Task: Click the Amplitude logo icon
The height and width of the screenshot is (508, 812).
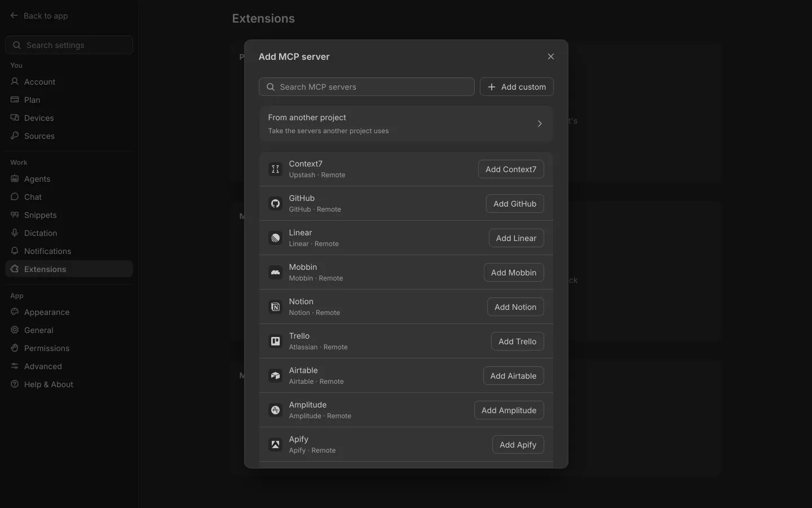Action: (x=275, y=410)
